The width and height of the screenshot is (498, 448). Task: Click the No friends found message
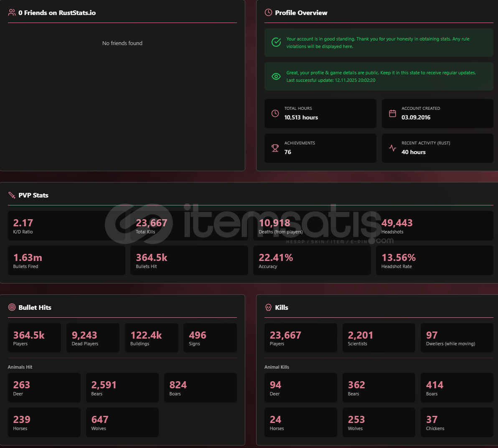pos(122,43)
